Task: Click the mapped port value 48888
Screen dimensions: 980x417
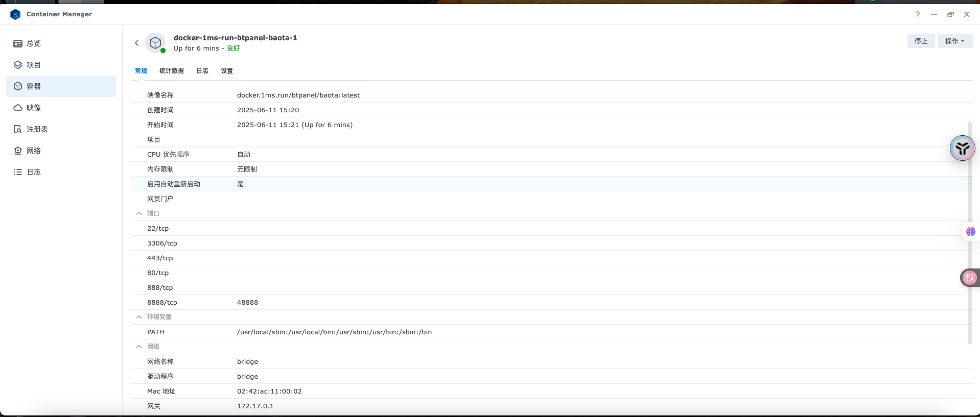Action: (247, 303)
